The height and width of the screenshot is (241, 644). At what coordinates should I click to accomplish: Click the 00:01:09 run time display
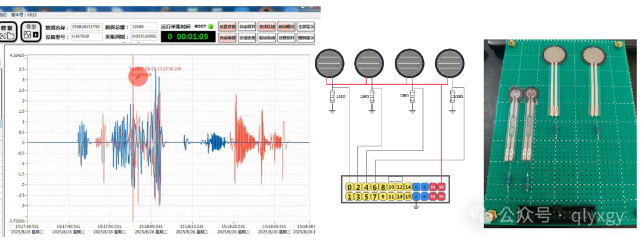point(188,36)
